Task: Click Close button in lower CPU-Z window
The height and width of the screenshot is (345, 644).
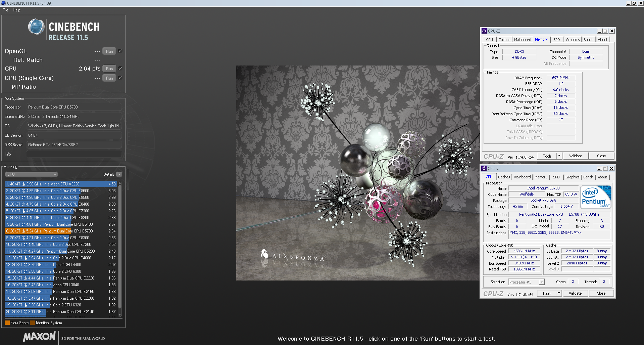Action: point(601,294)
